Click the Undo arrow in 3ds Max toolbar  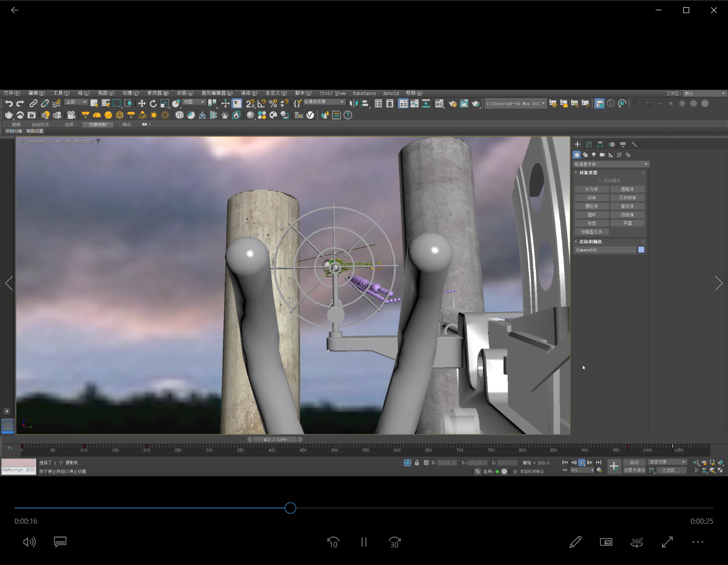tap(9, 103)
